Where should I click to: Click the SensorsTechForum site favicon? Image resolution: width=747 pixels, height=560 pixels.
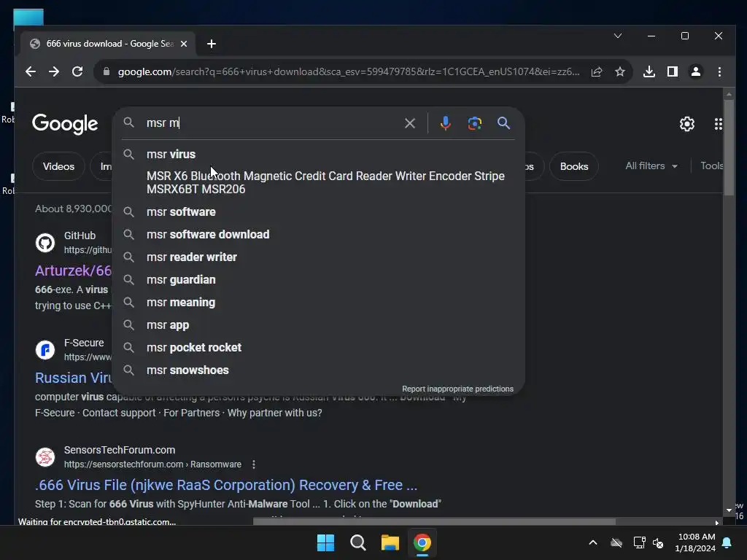(45, 457)
